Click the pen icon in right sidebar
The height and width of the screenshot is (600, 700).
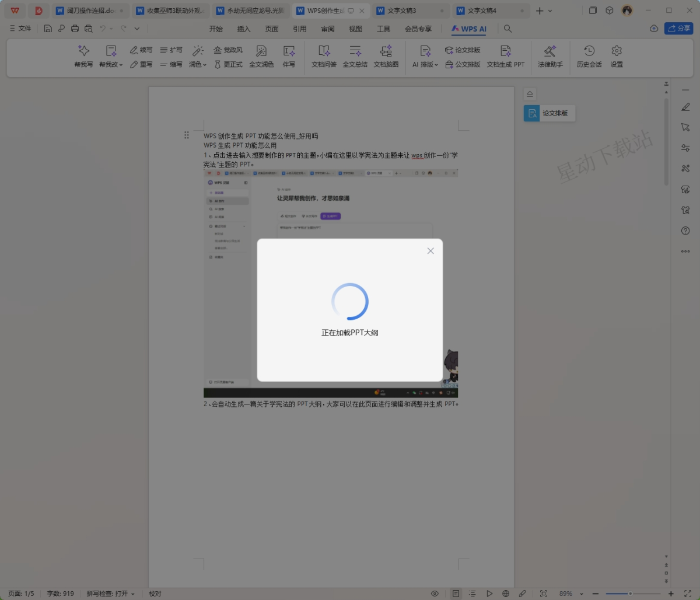coord(685,107)
